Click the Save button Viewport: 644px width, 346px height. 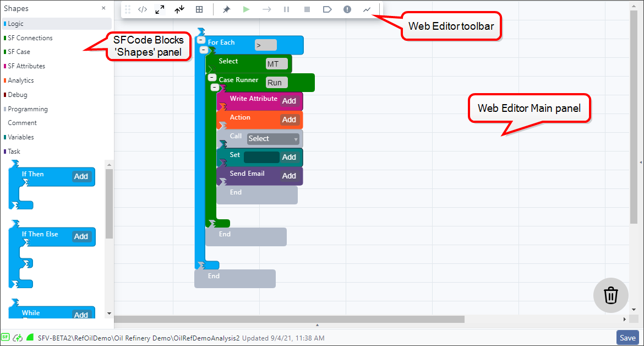pos(627,338)
